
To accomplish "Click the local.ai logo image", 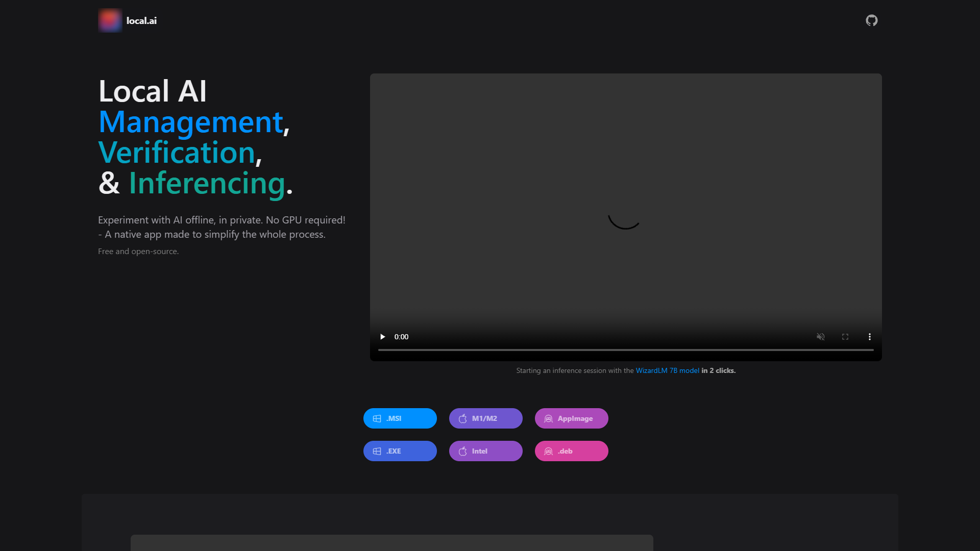I will coord(110,20).
